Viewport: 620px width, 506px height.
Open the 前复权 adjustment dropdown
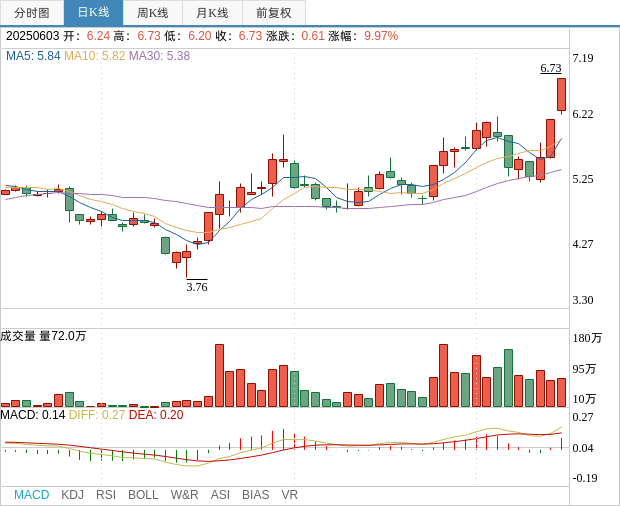274,13
